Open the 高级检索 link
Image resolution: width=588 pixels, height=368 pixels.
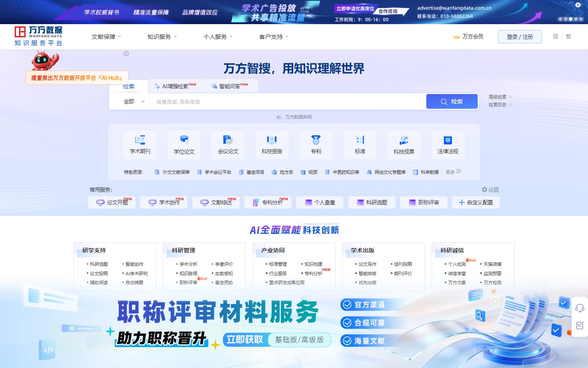tap(500, 97)
